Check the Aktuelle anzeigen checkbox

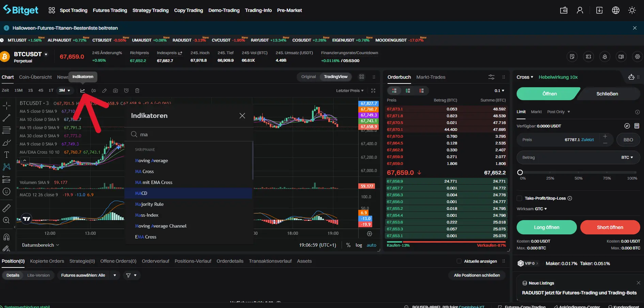(x=459, y=261)
